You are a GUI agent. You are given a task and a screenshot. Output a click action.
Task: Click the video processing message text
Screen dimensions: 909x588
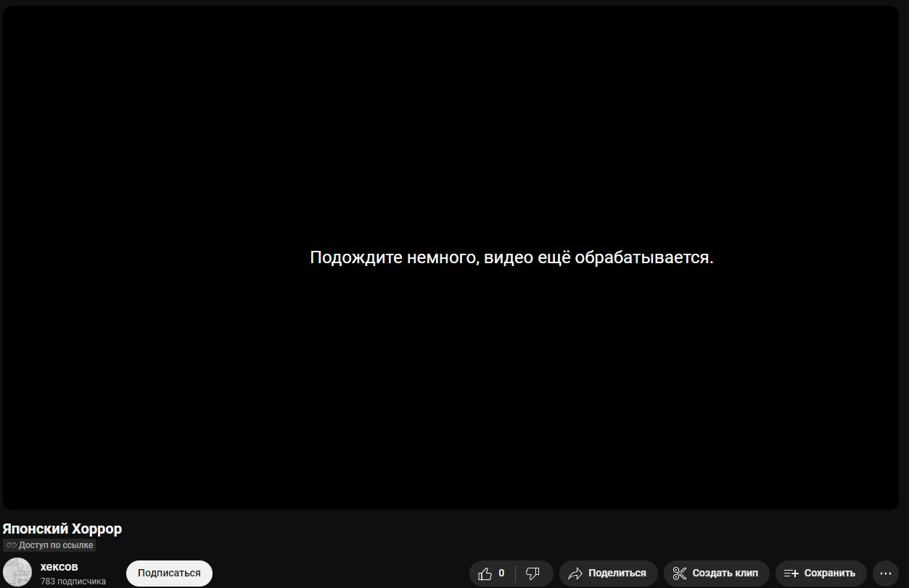tap(511, 257)
